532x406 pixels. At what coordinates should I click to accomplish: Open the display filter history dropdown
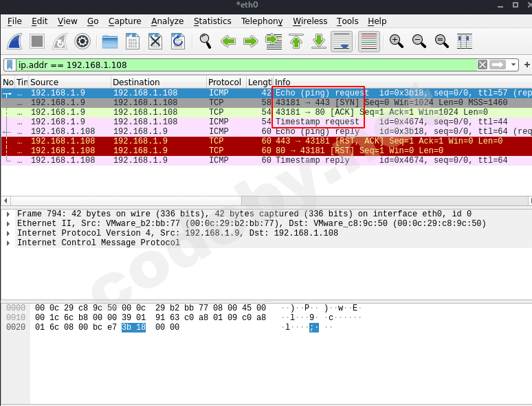click(x=513, y=65)
